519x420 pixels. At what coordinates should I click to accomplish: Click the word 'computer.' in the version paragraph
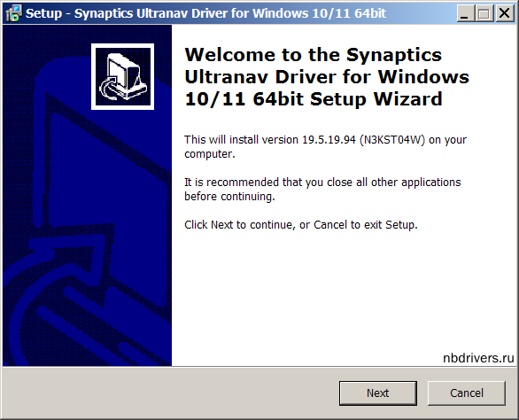pos(210,154)
